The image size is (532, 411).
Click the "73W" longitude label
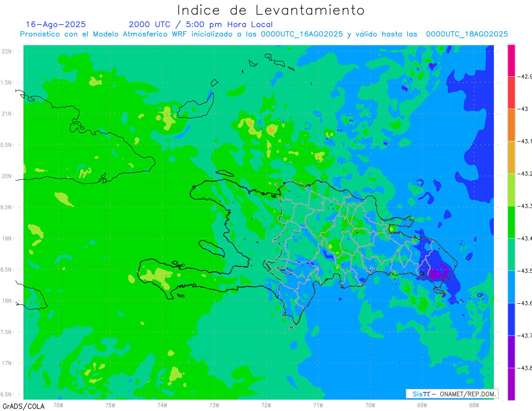coord(214,405)
